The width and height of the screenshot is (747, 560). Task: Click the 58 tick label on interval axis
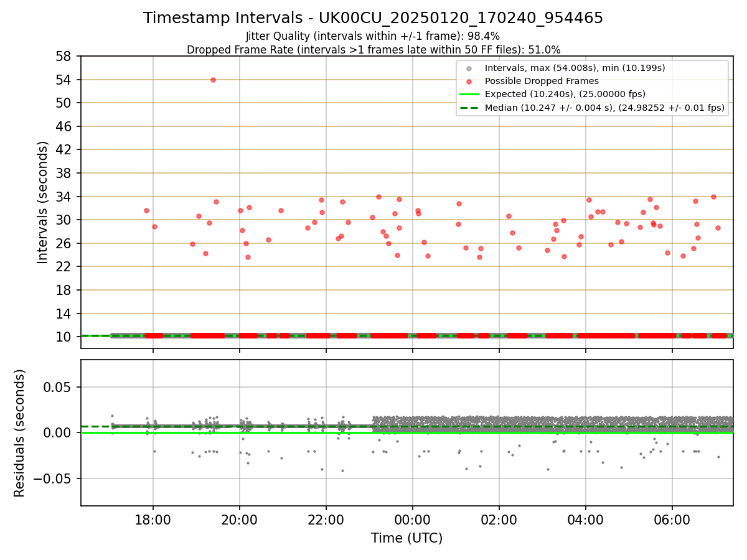click(65, 56)
